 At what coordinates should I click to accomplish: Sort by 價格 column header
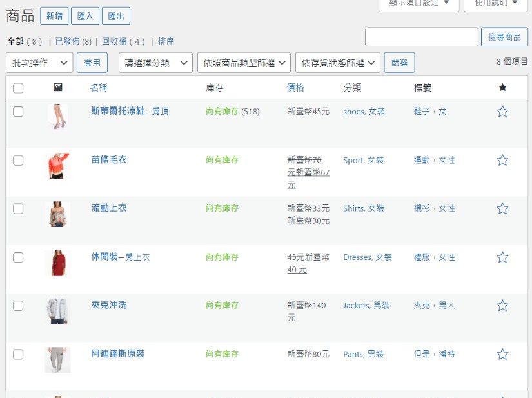point(295,88)
